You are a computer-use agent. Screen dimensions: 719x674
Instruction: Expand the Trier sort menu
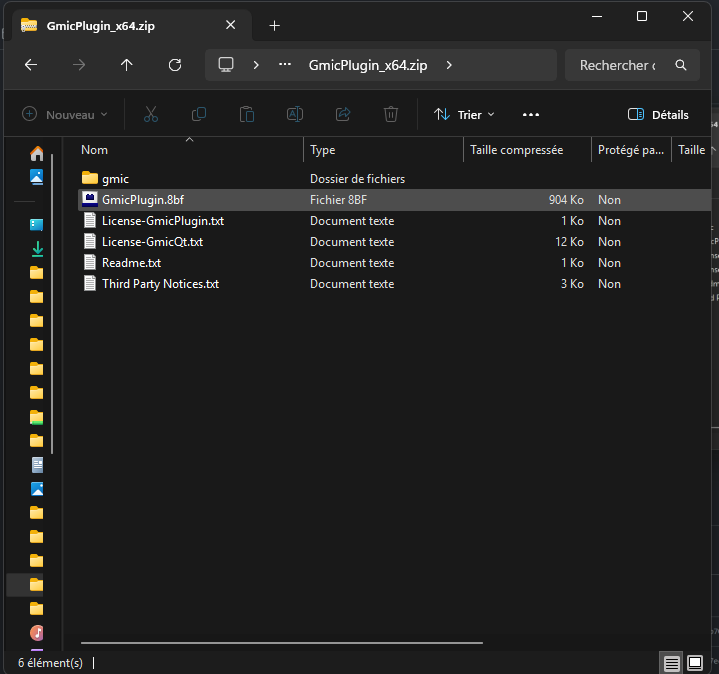coord(464,115)
